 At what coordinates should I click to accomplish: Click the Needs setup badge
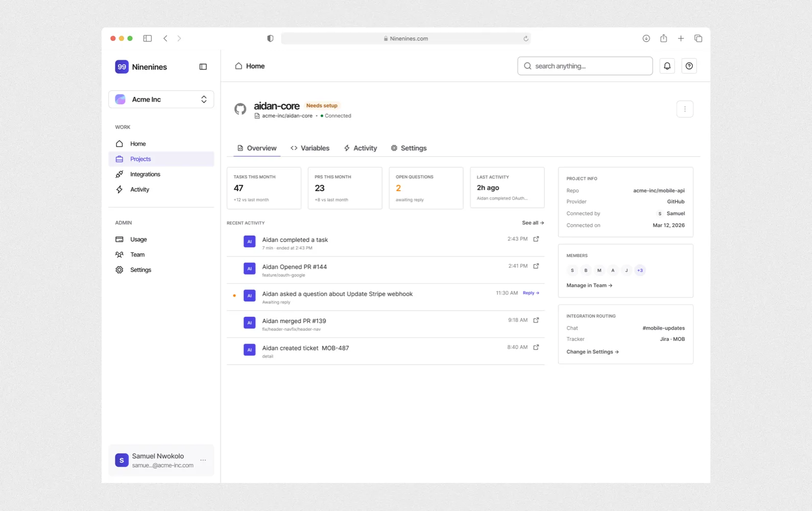[x=322, y=106]
